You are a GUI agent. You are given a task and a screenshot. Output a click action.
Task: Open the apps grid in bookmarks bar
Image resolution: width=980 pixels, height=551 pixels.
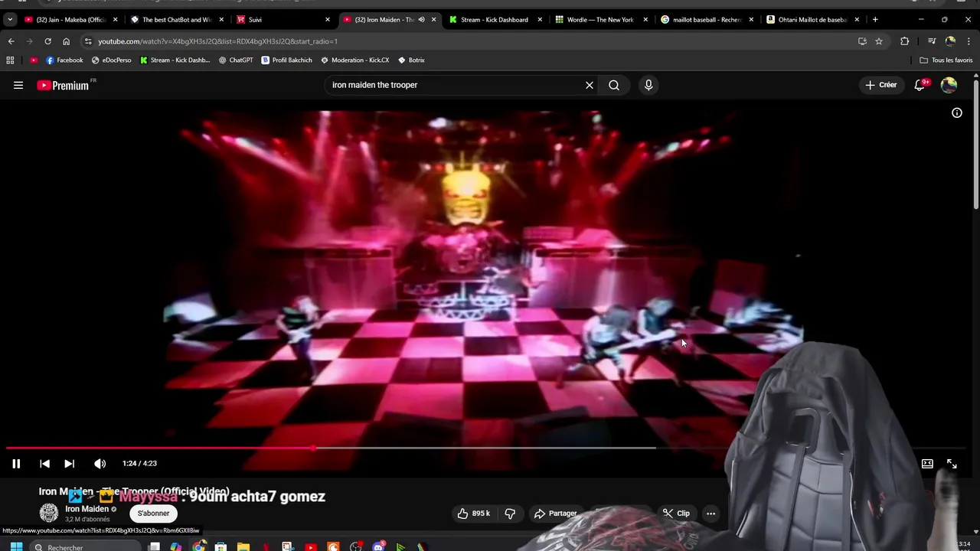(x=10, y=60)
